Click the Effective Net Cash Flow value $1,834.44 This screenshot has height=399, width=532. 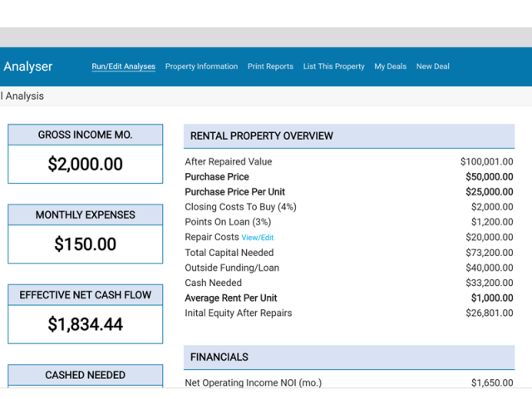coord(85,324)
